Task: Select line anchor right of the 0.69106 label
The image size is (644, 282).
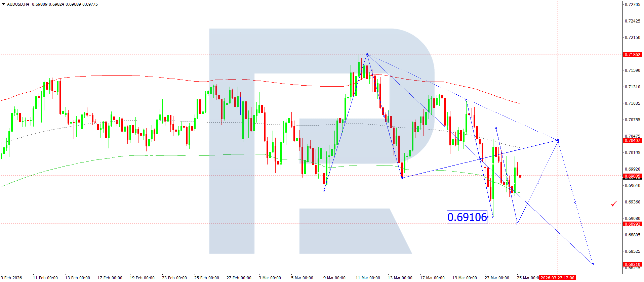Action: 493,217
